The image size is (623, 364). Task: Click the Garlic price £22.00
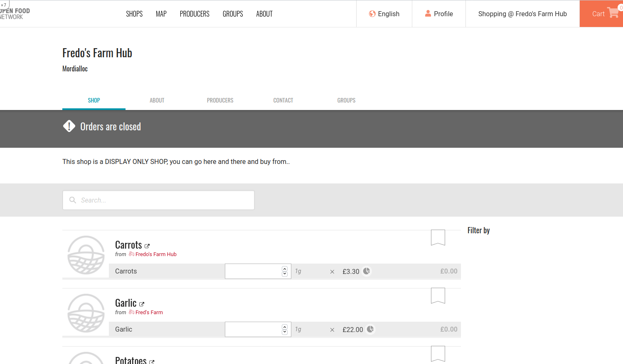(x=353, y=330)
